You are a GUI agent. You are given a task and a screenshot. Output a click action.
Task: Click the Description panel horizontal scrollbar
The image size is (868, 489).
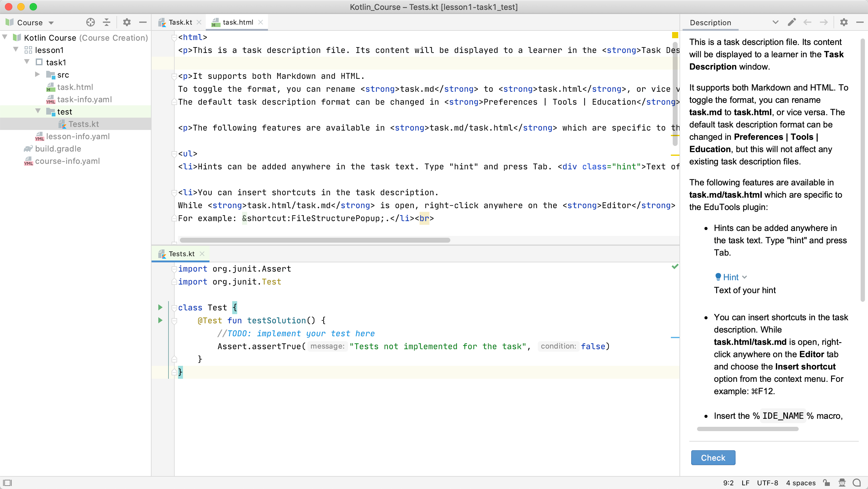point(747,429)
